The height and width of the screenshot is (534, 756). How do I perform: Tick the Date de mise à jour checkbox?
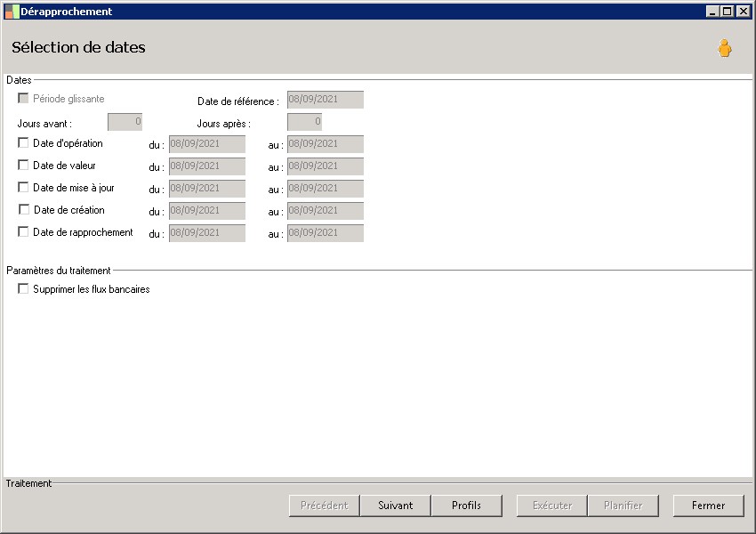22,187
